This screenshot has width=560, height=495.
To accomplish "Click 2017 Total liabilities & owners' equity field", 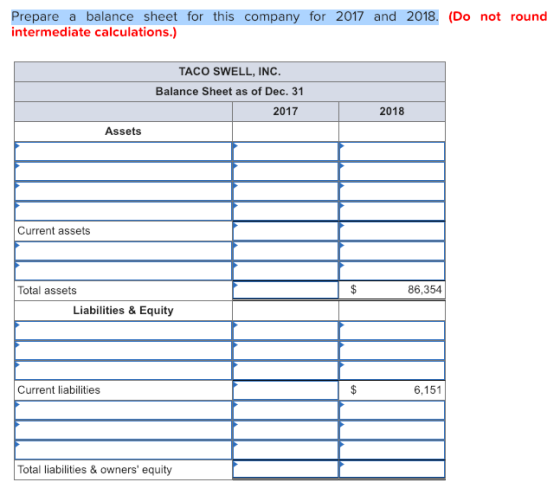I will tap(285, 469).
